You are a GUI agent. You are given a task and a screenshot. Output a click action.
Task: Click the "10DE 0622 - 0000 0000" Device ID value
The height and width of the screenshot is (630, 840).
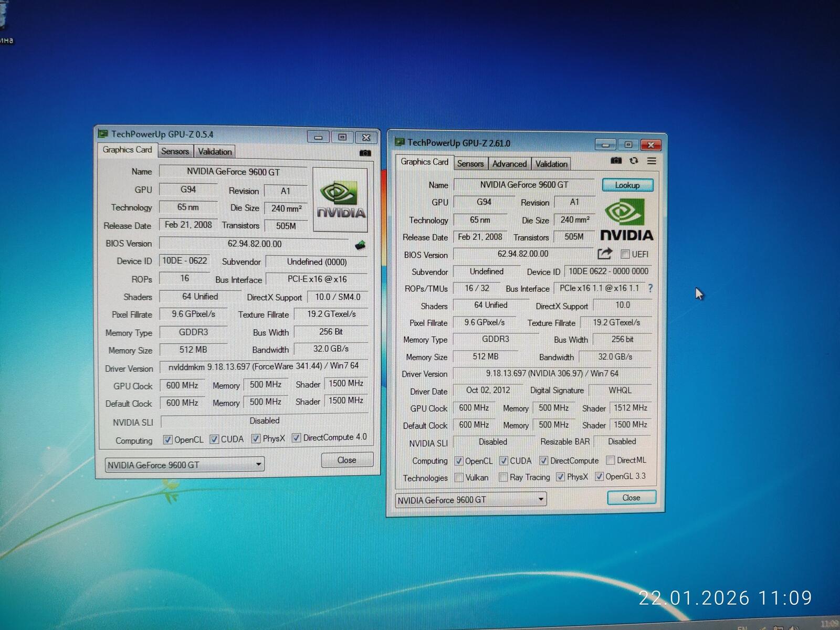[x=608, y=271]
